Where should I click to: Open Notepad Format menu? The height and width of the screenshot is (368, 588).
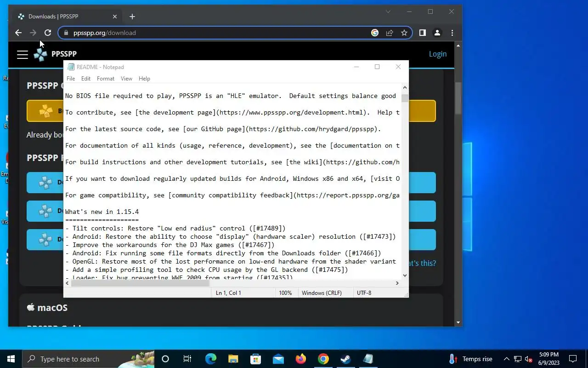tap(106, 79)
